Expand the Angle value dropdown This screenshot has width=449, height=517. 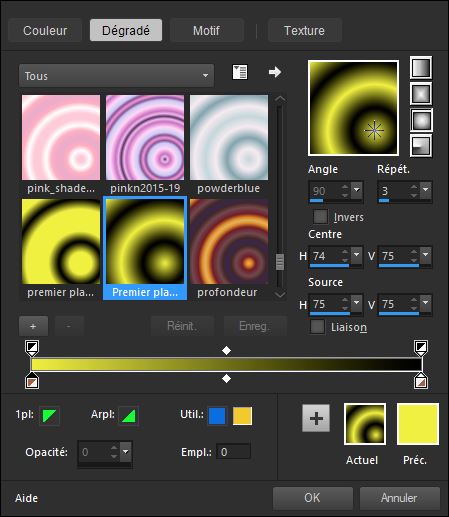[x=357, y=190]
